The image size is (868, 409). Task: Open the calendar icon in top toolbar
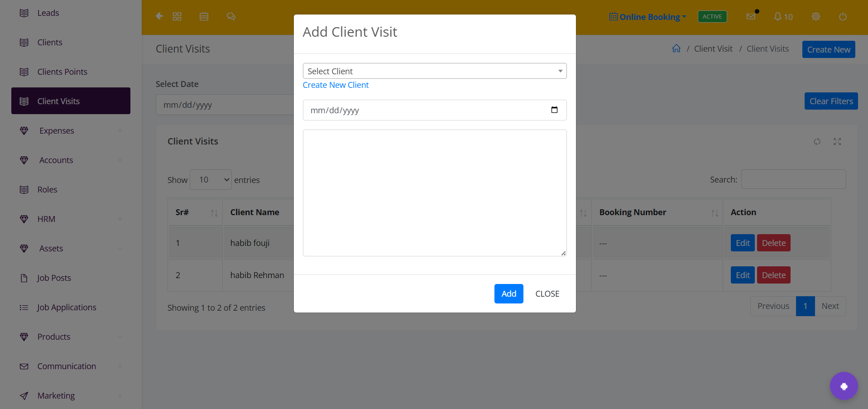pyautogui.click(x=204, y=16)
